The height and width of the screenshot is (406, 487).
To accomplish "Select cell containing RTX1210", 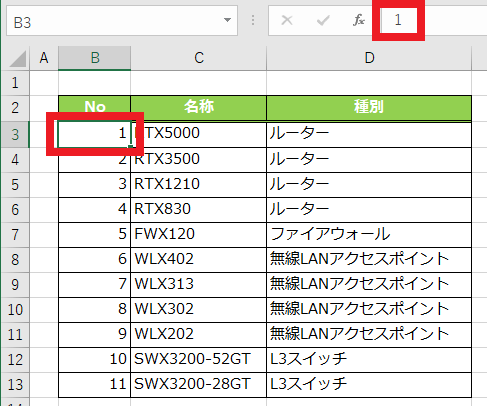I will [x=199, y=185].
